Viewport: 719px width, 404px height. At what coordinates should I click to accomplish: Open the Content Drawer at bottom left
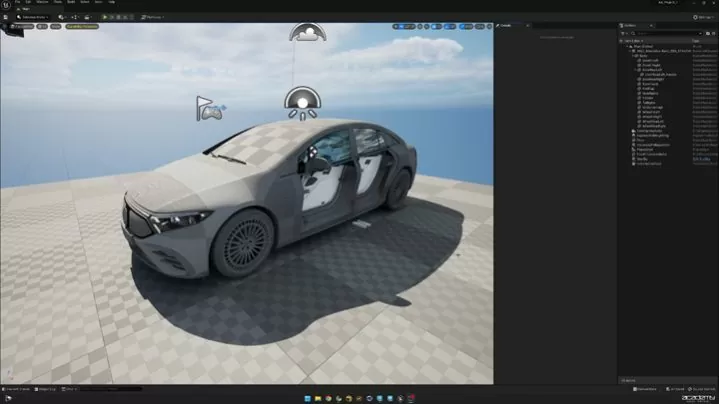pyautogui.click(x=17, y=389)
